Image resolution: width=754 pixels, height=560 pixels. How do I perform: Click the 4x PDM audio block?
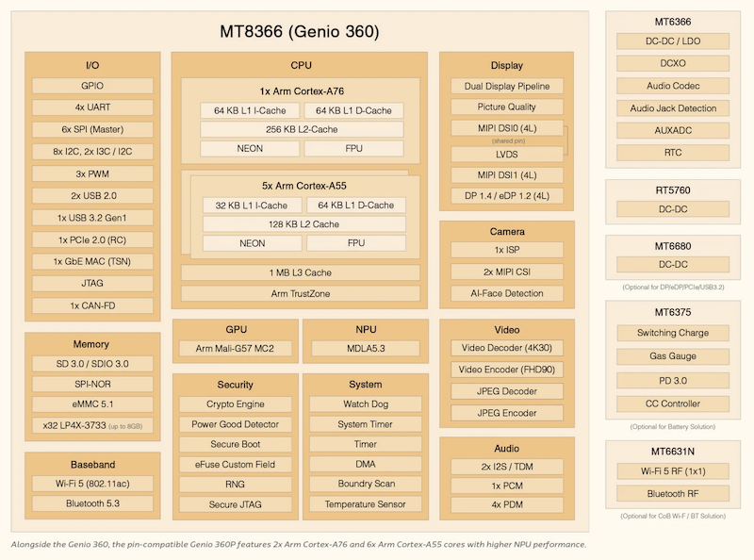(x=506, y=504)
